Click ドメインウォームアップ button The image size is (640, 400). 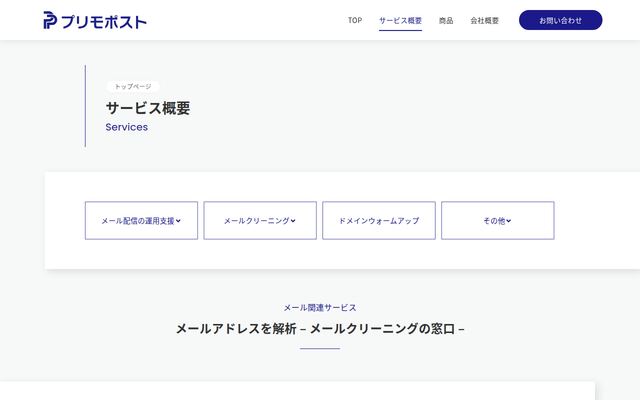[379, 220]
